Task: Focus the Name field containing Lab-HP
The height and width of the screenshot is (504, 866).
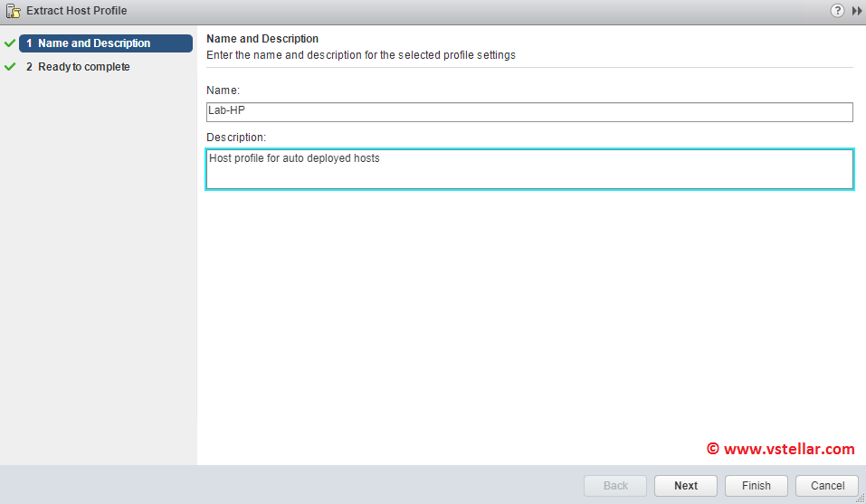Action: [529, 111]
